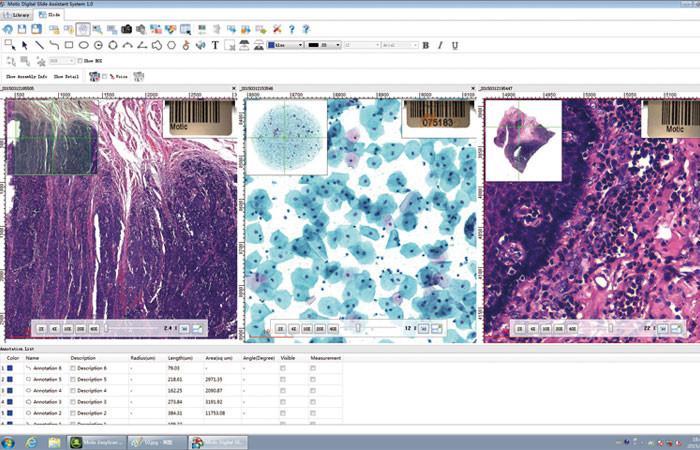
Task: Pick the arrow pointer selection tool
Action: (x=25, y=45)
